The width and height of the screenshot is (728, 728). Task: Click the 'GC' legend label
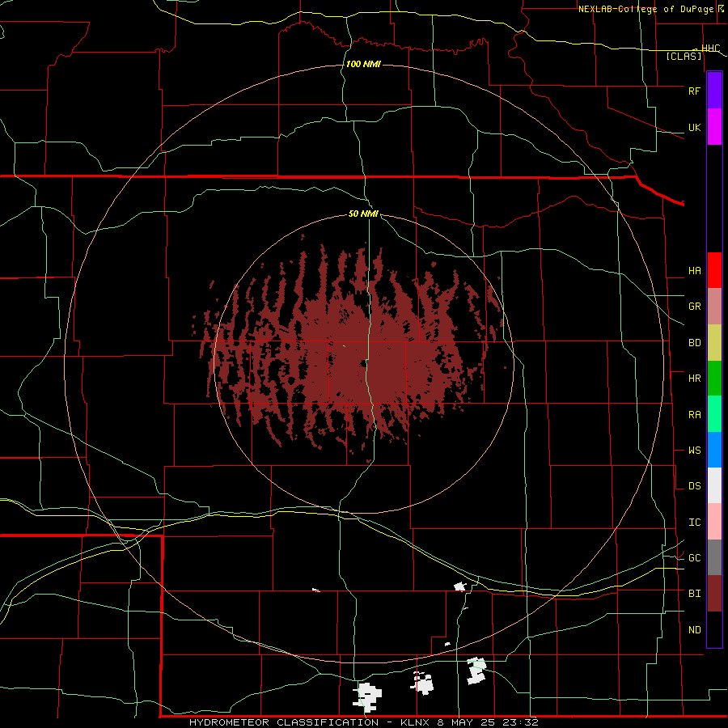click(695, 558)
